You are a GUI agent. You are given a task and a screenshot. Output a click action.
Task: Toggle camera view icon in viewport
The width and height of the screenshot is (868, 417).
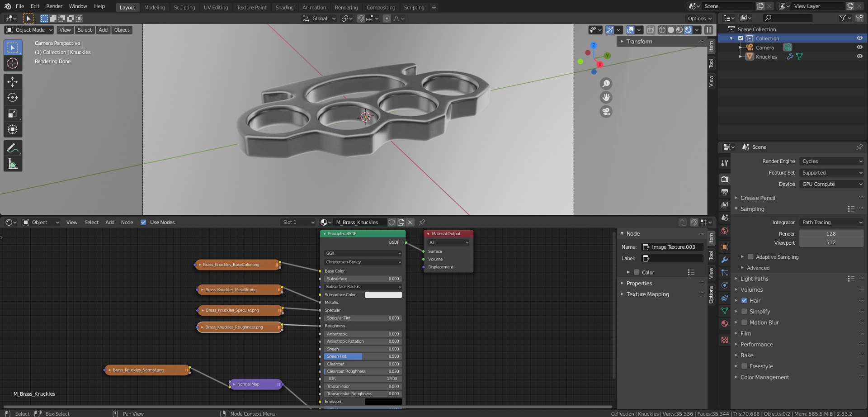tap(606, 111)
